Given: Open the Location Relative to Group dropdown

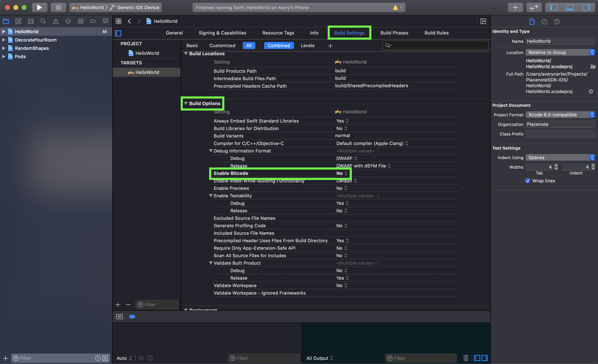Looking at the screenshot, I should coord(560,52).
